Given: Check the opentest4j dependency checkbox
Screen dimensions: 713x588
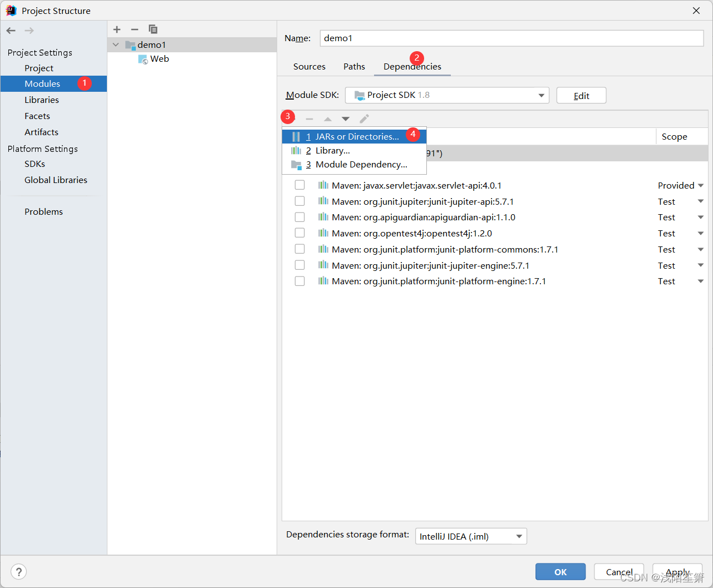Looking at the screenshot, I should (x=299, y=233).
